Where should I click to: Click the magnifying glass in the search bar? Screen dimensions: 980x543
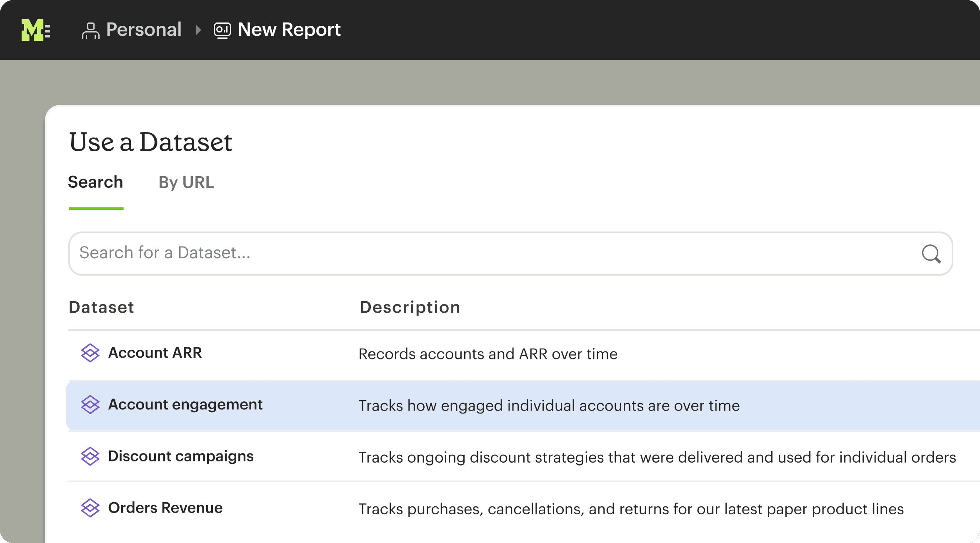click(x=931, y=254)
